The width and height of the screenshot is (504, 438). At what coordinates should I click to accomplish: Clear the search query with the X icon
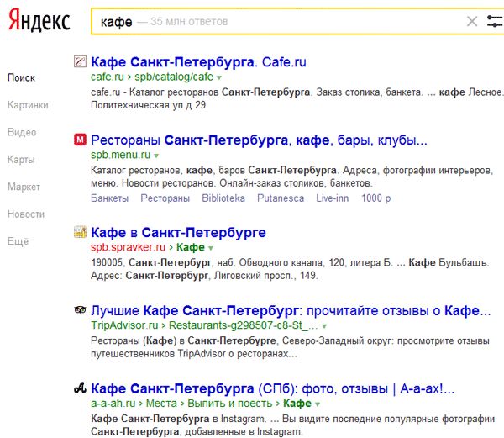click(x=472, y=22)
